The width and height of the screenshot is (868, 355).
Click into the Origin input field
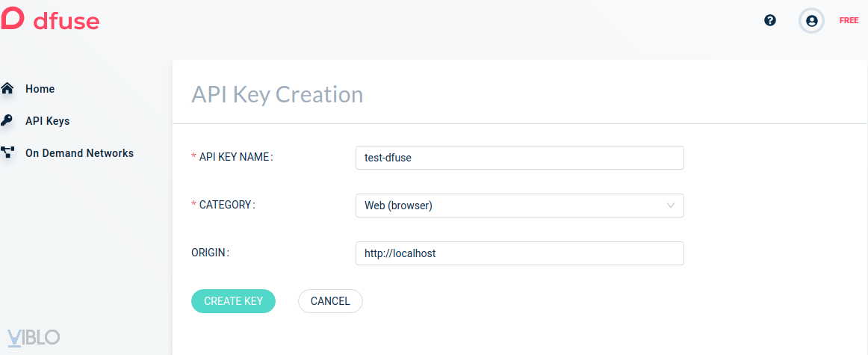[519, 253]
